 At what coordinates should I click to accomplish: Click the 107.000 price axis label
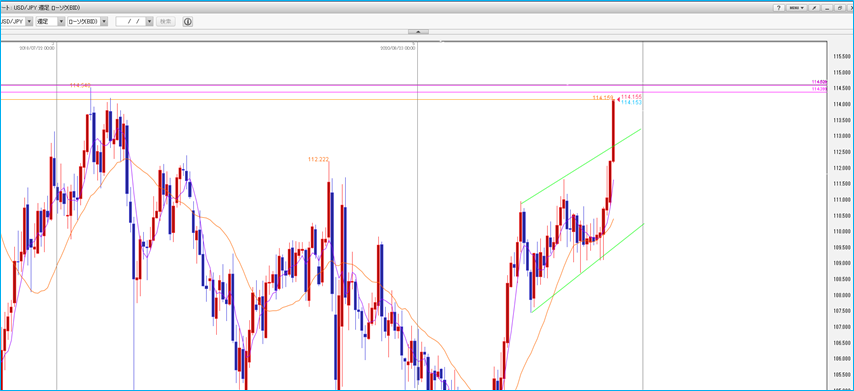(x=841, y=327)
